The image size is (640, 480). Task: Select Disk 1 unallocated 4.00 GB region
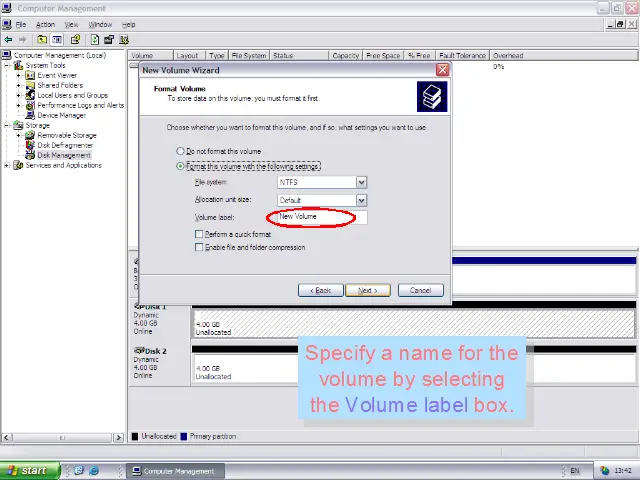413,323
